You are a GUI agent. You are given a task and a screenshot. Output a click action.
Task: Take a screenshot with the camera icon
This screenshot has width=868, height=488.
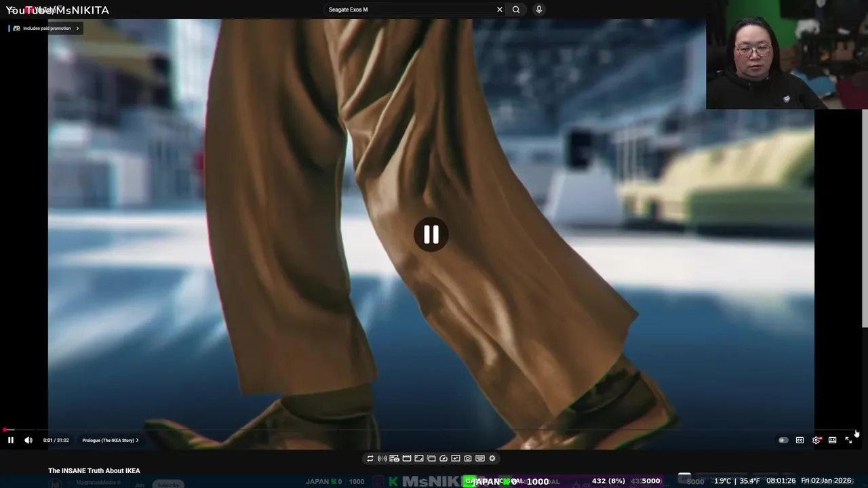point(468,459)
